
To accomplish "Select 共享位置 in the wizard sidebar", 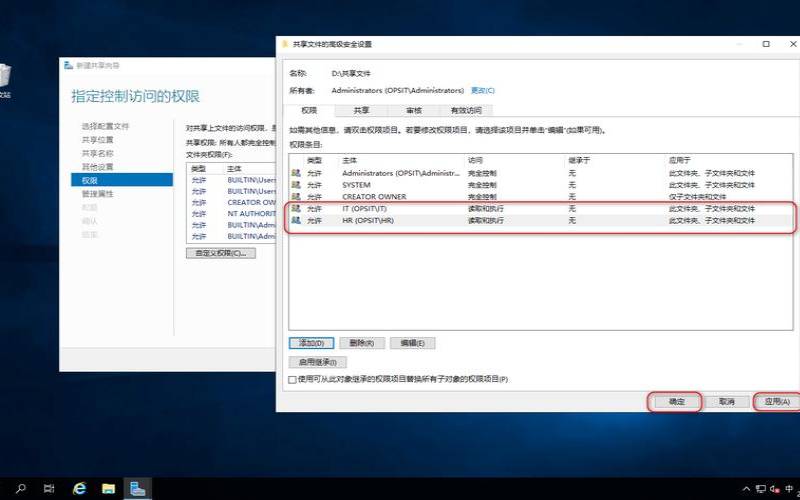I will click(x=97, y=140).
